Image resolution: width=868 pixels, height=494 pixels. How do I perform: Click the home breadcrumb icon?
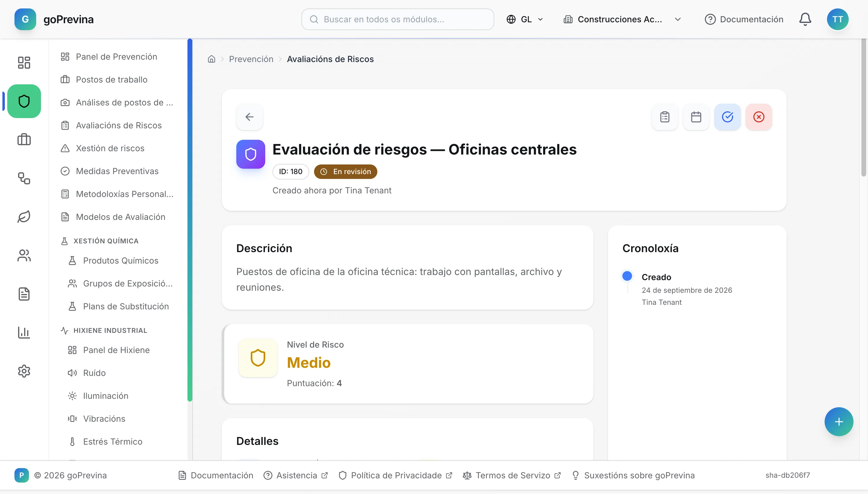[212, 59]
